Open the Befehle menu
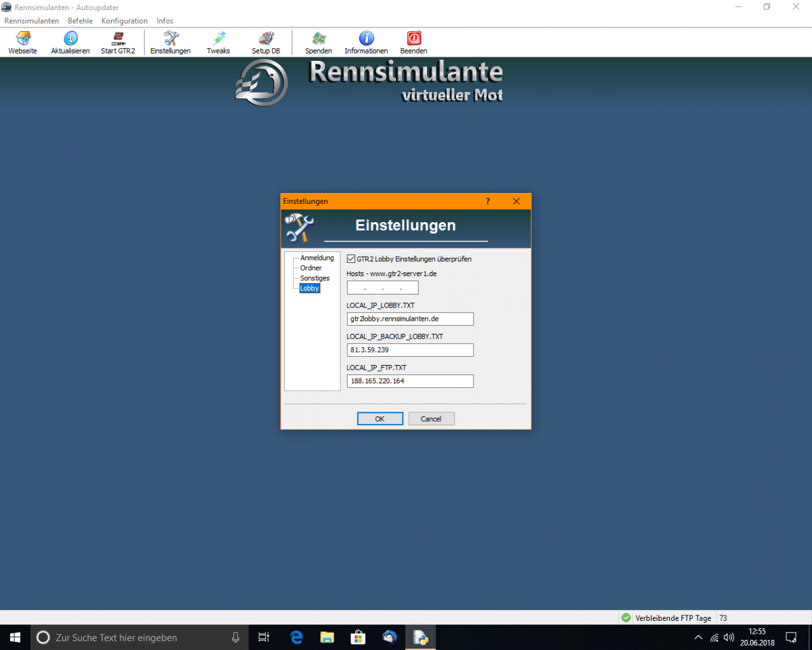Viewport: 812px width, 650px height. pos(80,21)
